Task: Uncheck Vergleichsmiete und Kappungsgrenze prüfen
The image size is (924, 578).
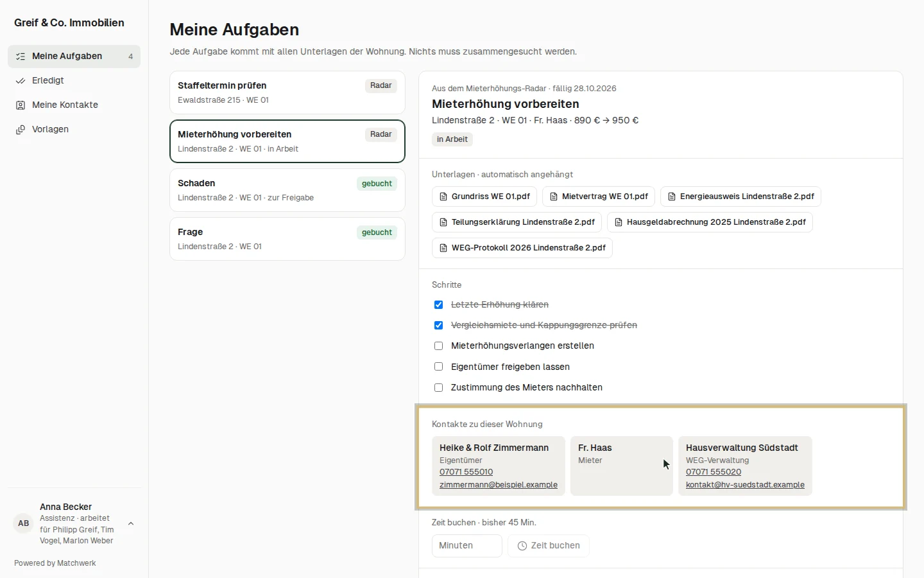Action: pos(438,326)
